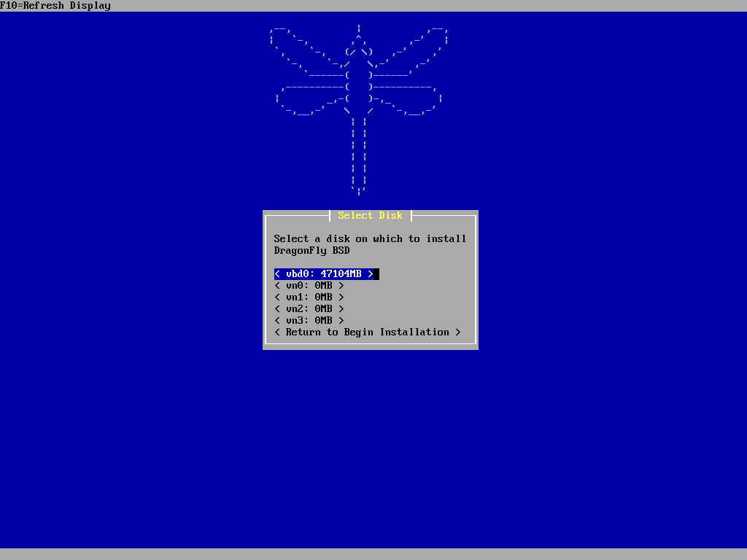Select disk vn2: 0MB

coord(309,309)
